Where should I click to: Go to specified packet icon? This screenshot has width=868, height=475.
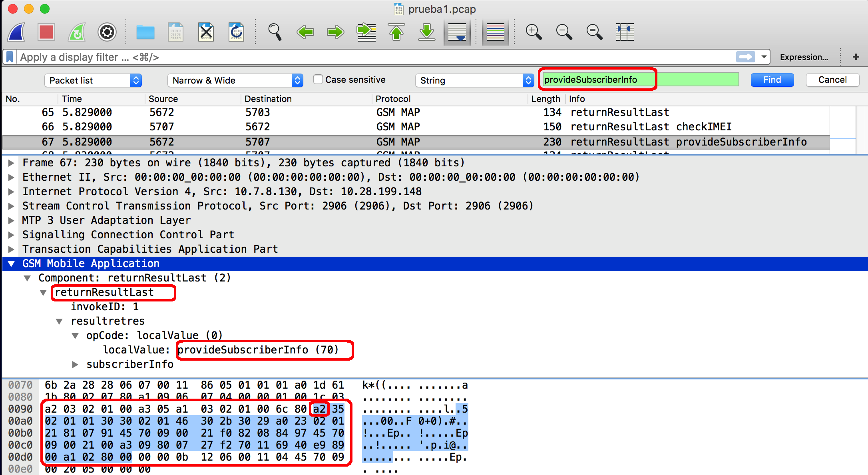(366, 32)
